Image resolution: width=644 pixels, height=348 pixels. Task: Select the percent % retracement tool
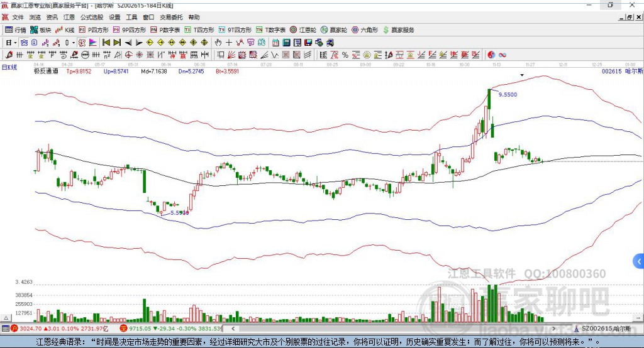(345, 55)
